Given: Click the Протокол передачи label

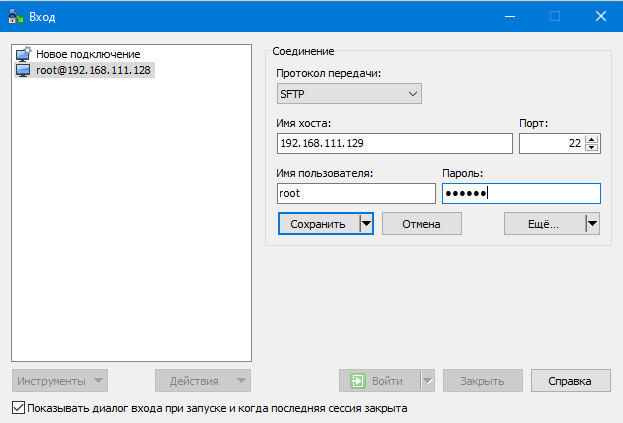Looking at the screenshot, I should [x=329, y=73].
